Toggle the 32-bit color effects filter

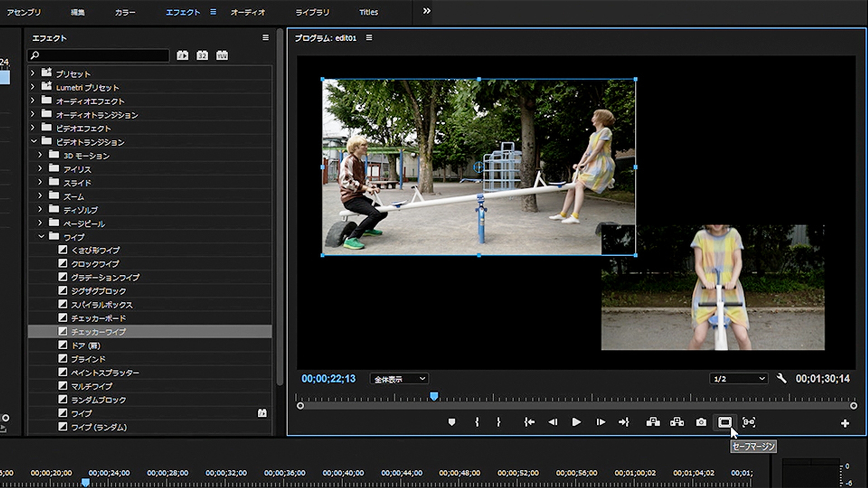[202, 55]
